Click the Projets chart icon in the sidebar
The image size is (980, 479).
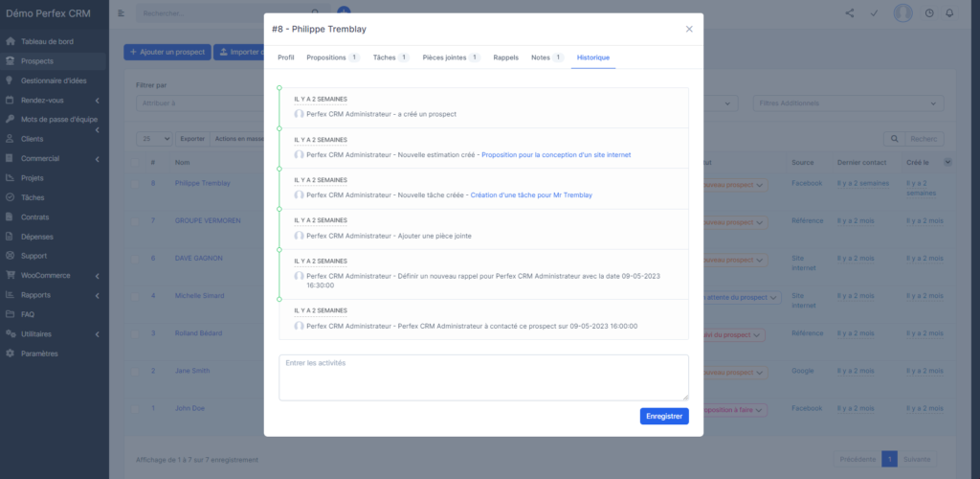(10, 177)
